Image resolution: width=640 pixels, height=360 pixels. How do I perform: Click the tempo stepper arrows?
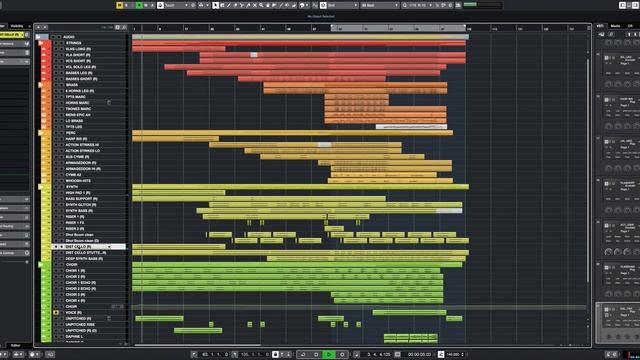(462, 354)
